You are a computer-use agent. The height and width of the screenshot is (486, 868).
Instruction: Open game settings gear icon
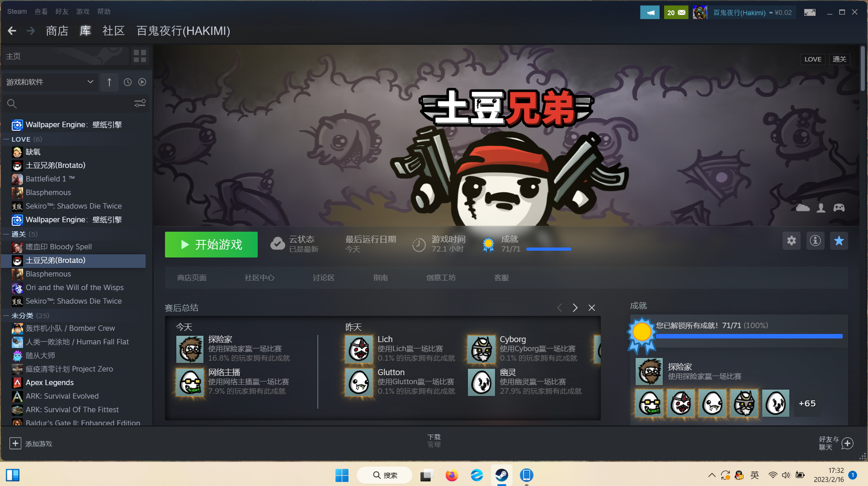point(791,241)
